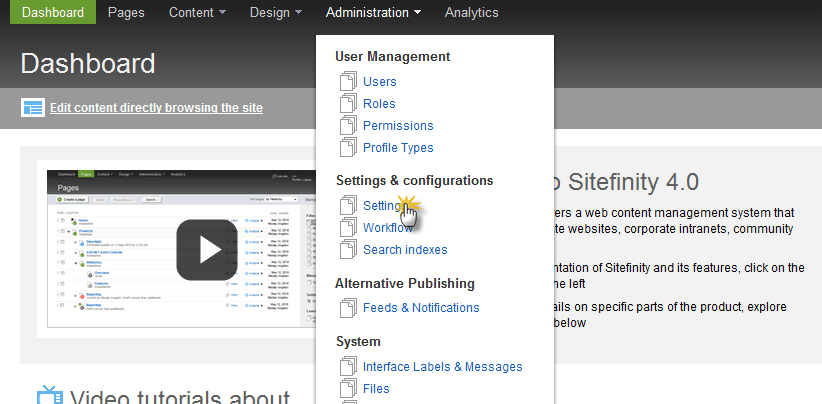
Task: Expand the Content dropdown arrow
Action: coord(222,13)
